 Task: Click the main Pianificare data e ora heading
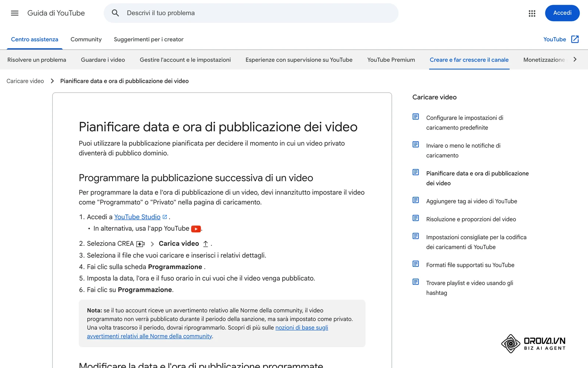pos(218,127)
